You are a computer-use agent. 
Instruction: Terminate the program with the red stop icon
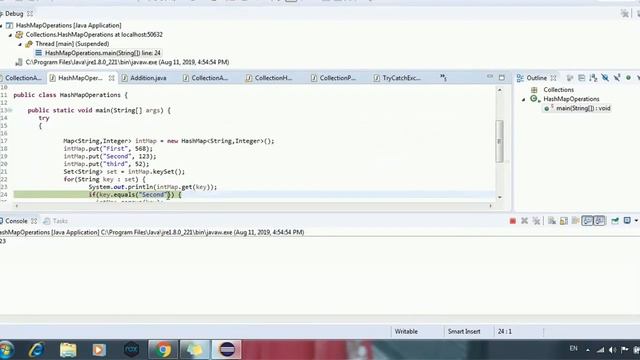pos(513,221)
